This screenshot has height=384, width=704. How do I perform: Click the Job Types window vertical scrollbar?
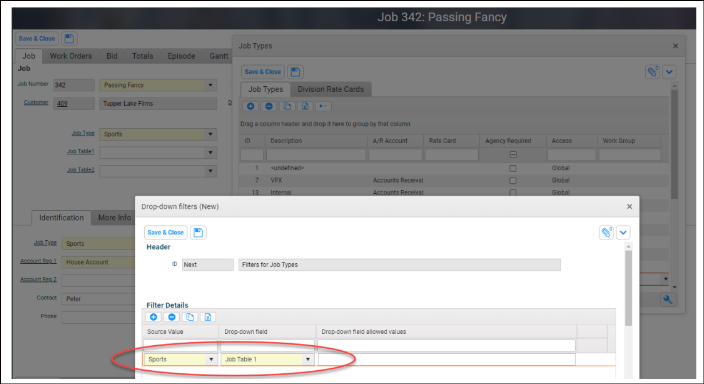(674, 144)
